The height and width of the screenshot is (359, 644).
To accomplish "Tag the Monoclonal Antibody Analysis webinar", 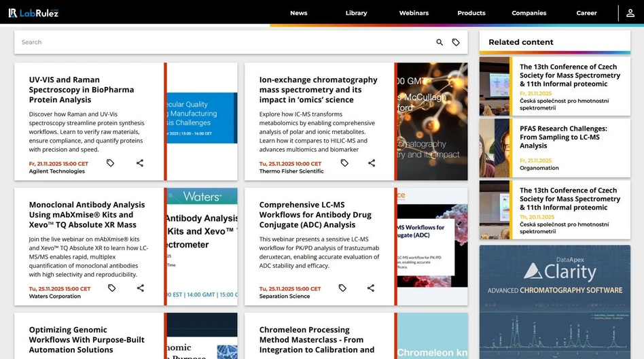I will (112, 288).
